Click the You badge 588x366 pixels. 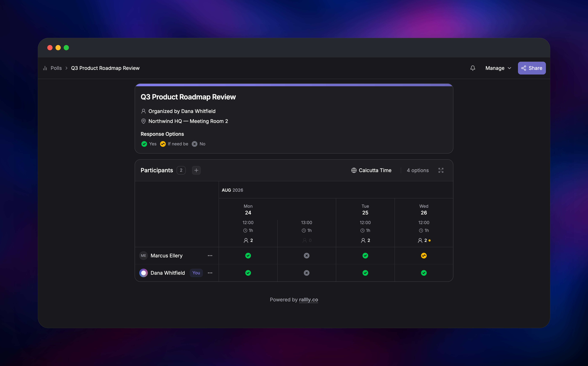(x=196, y=273)
